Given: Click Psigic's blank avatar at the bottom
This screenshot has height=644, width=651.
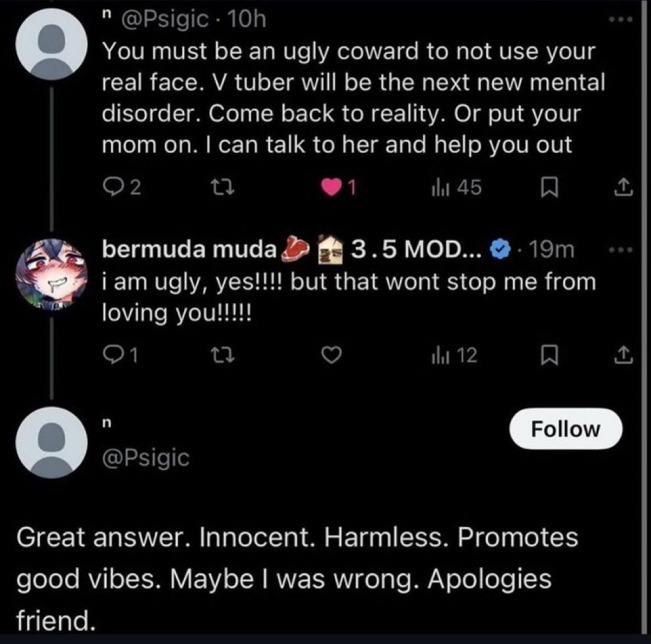Looking at the screenshot, I should [x=50, y=442].
